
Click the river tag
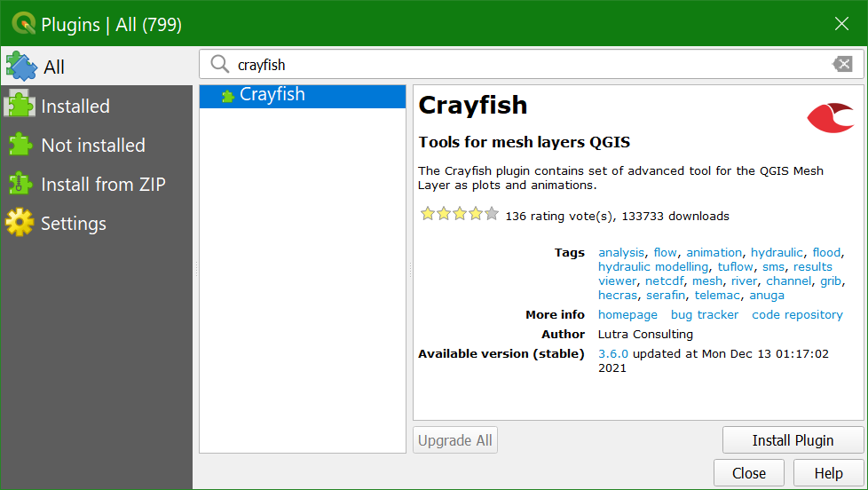744,281
